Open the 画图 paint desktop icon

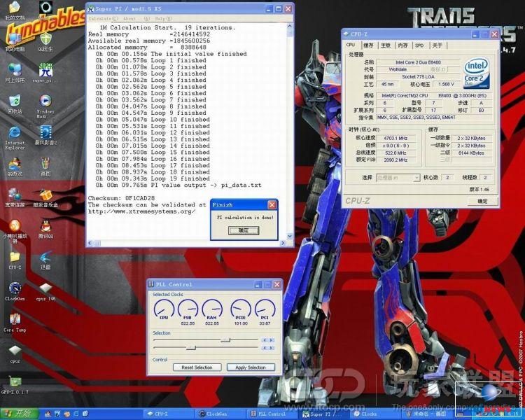coord(45,167)
